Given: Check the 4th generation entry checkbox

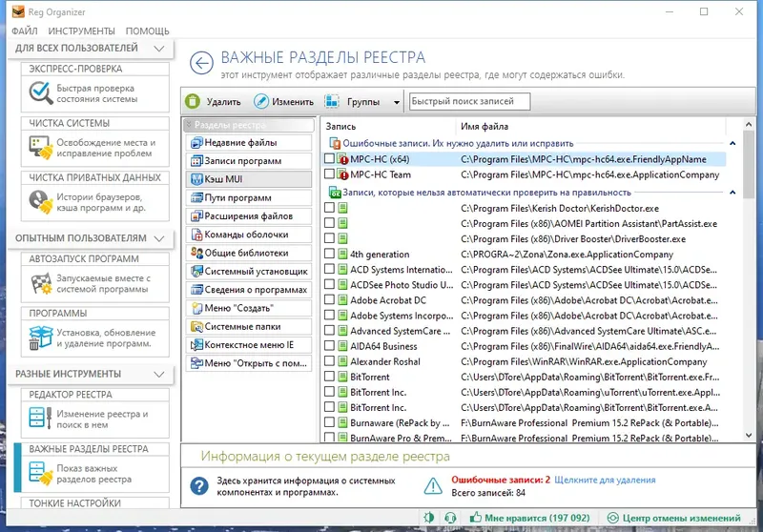Looking at the screenshot, I should 329,254.
